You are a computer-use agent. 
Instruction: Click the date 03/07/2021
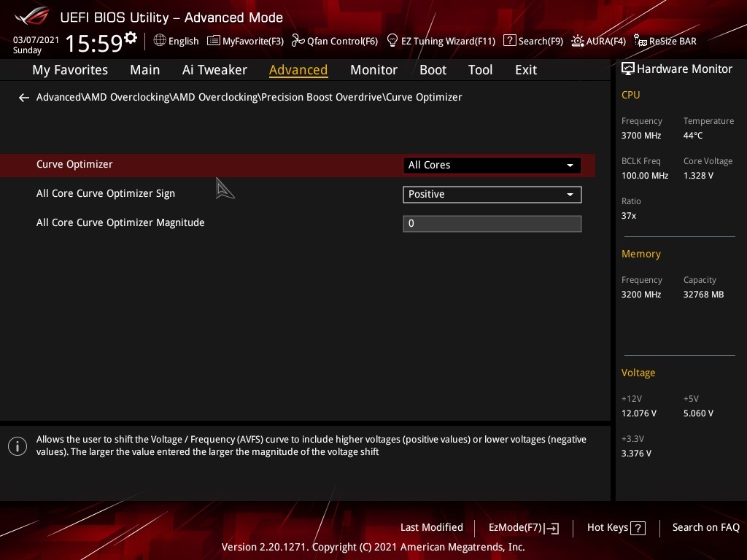36,40
